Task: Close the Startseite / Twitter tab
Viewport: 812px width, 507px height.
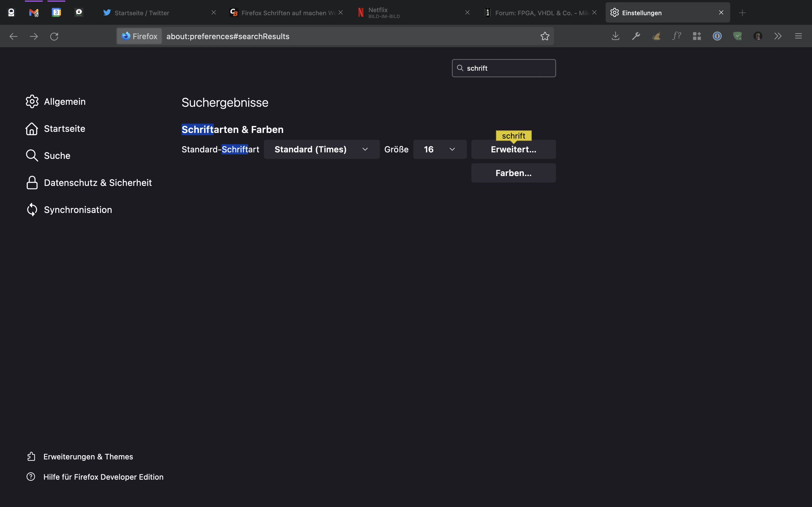Action: (213, 13)
